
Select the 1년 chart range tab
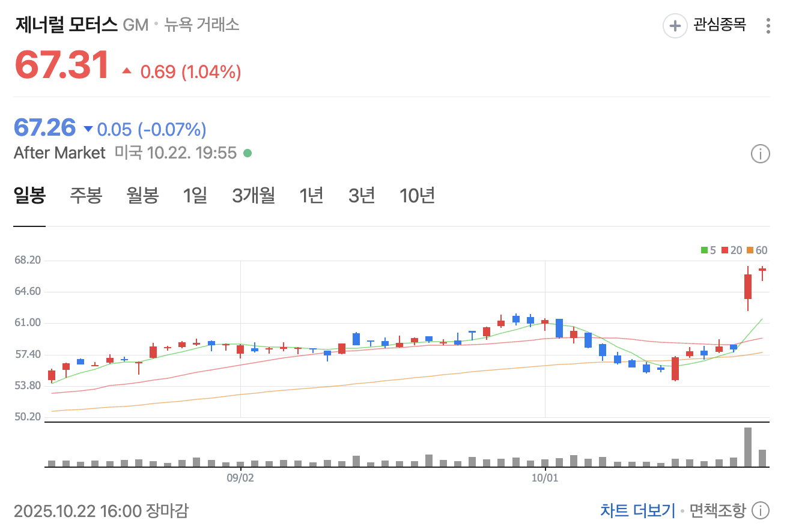311,196
